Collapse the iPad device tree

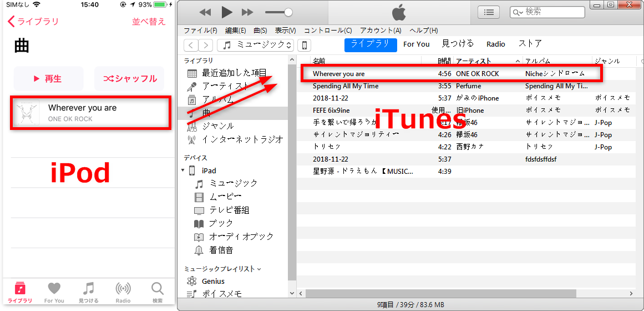point(183,170)
